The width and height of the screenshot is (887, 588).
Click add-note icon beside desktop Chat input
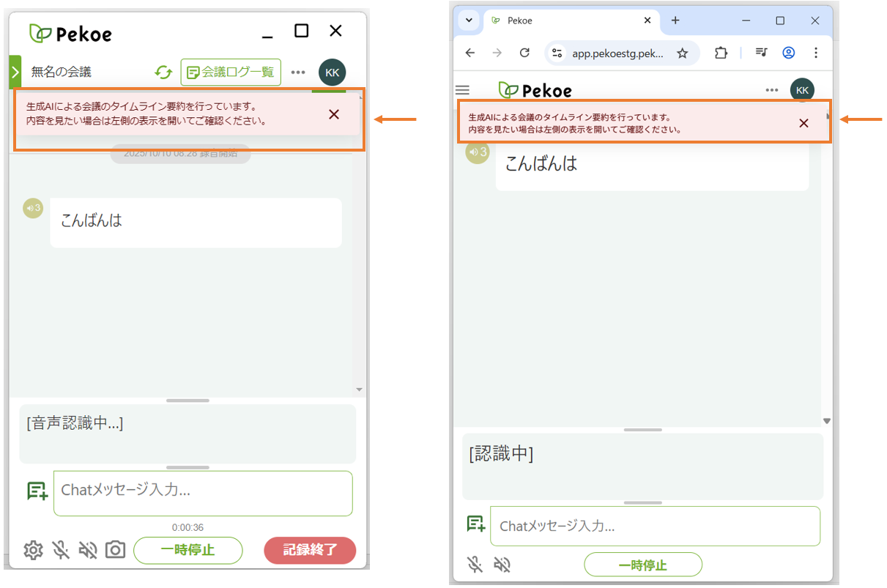pos(37,491)
